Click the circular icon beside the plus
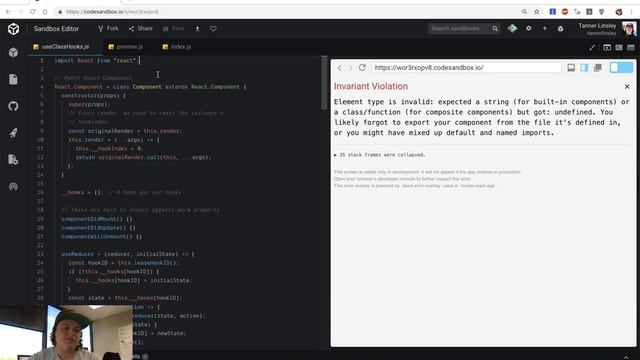This screenshot has width=640, height=360. (x=560, y=29)
